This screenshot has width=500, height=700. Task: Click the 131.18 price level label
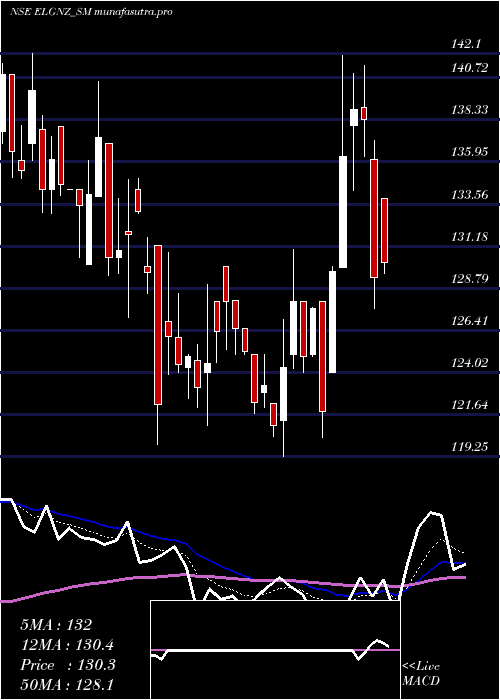tap(470, 236)
